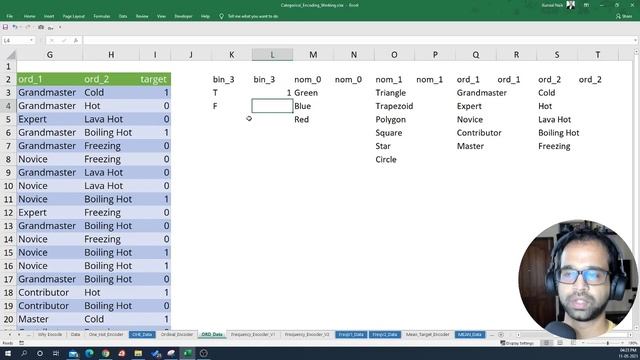Click the Cancel X icon in formula bar
Viewport: 640px width, 360px height.
click(52, 40)
